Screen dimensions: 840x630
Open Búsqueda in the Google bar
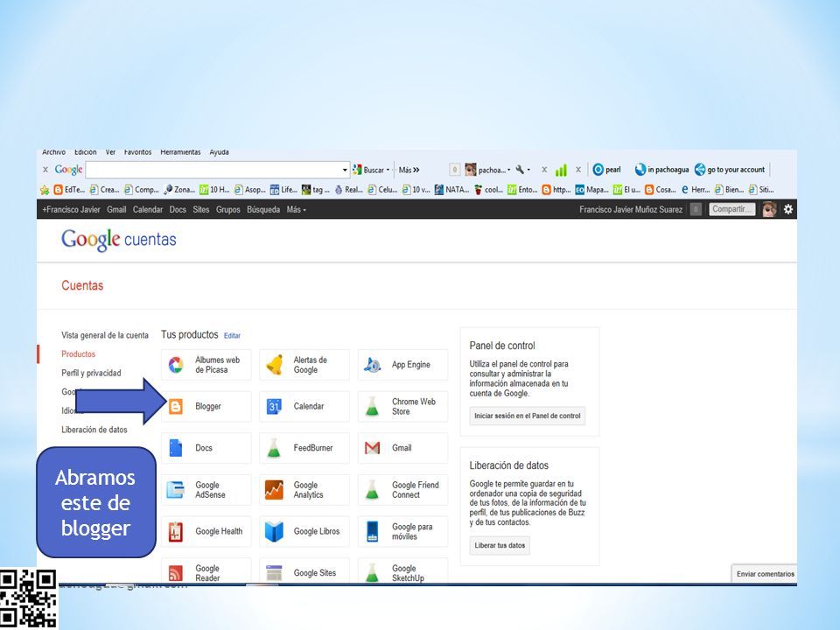[263, 209]
